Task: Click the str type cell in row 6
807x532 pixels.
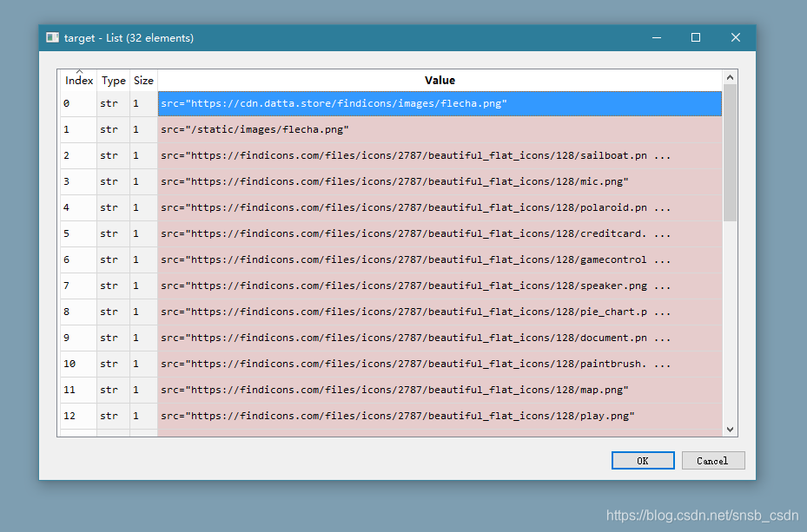Action: coord(113,259)
